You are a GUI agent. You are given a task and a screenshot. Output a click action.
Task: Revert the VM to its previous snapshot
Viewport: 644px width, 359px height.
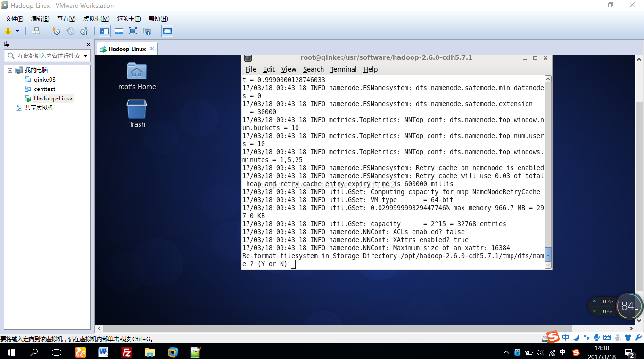70,31
